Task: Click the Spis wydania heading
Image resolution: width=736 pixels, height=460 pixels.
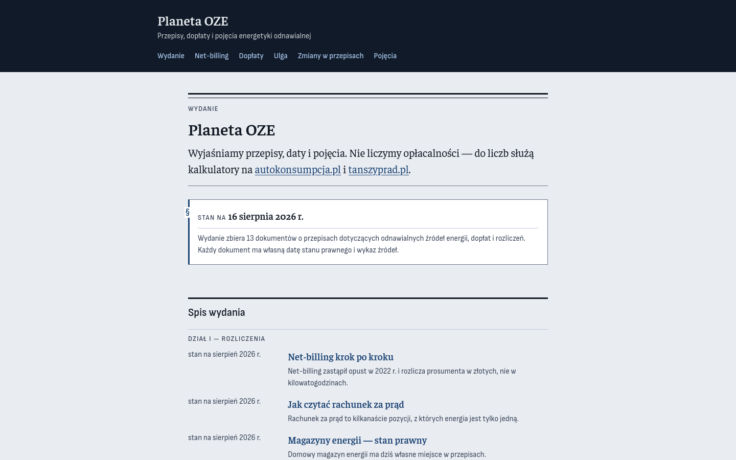Action: (x=216, y=312)
